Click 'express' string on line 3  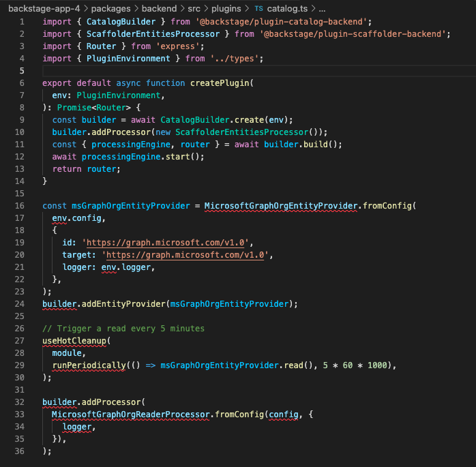(177, 46)
